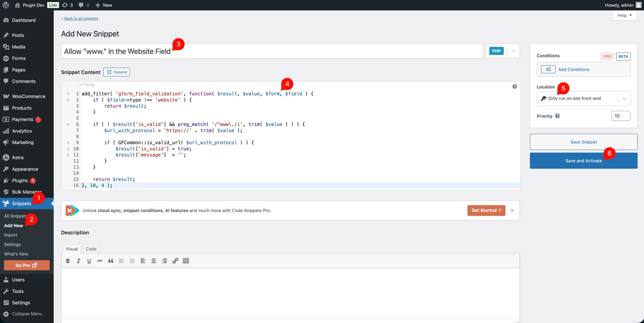Viewport: 644px width, 323px height.
Task: Switch to the Code editor tab
Action: coord(91,249)
